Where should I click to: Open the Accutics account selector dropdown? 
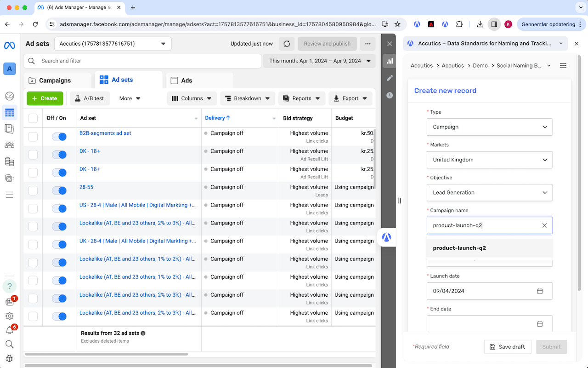pos(113,44)
